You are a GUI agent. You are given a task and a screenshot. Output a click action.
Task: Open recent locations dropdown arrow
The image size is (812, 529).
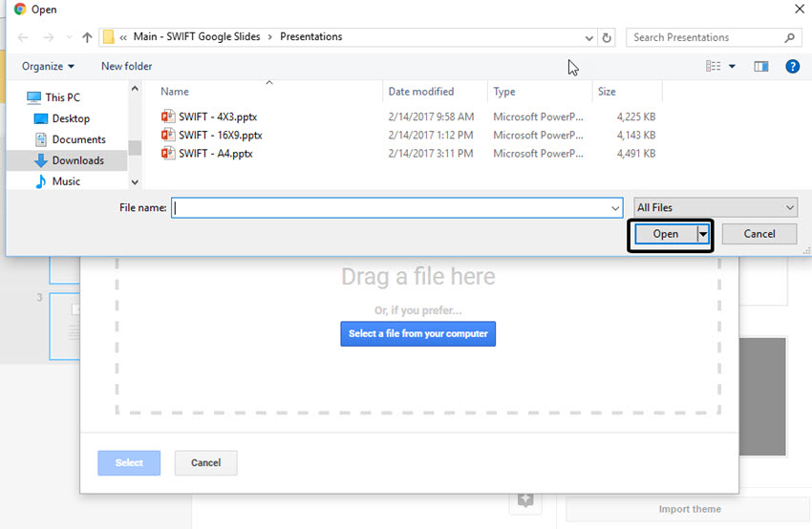click(x=69, y=37)
